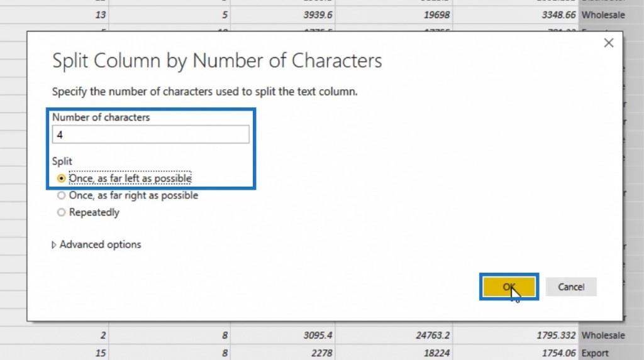Close the Split Column dialog
Viewport: 644px width, 360px height.
(608, 43)
